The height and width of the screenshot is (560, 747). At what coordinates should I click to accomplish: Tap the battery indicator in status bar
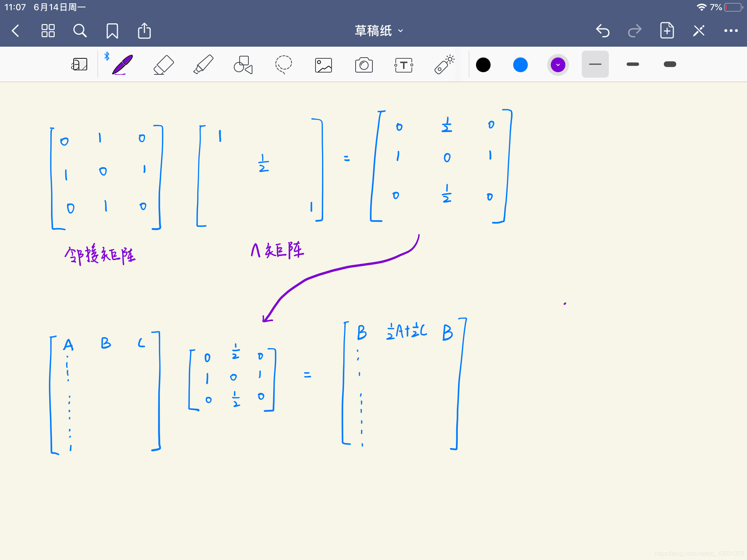click(734, 7)
